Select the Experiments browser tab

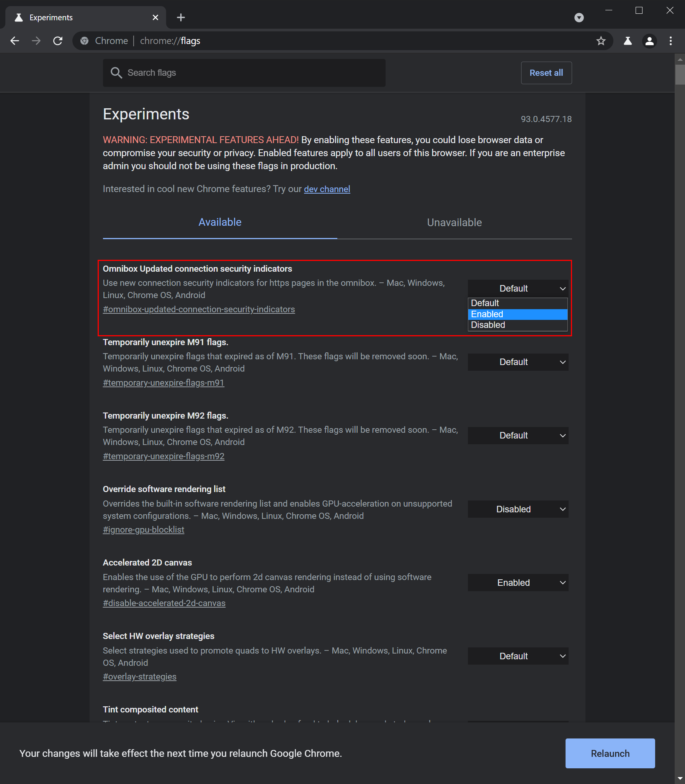86,18
